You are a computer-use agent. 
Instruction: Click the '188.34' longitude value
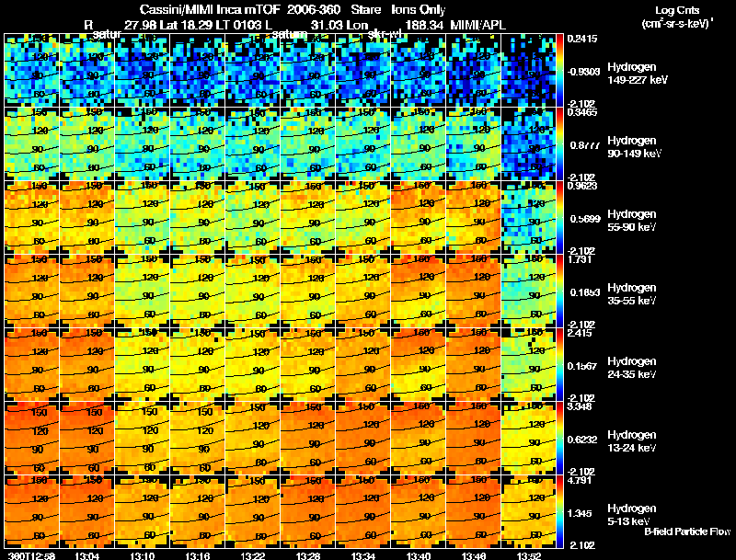tap(424, 26)
